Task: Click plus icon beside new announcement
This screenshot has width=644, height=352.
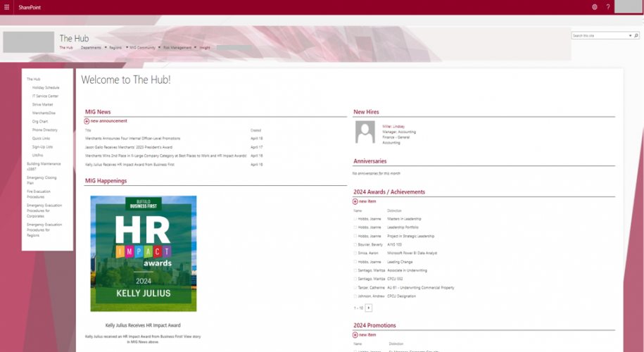Action: pos(87,121)
